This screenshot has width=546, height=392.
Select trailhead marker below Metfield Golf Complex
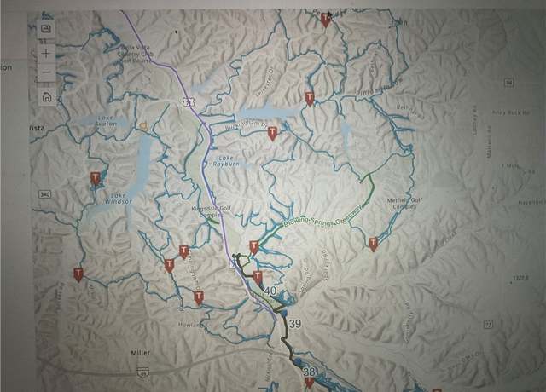(x=373, y=245)
